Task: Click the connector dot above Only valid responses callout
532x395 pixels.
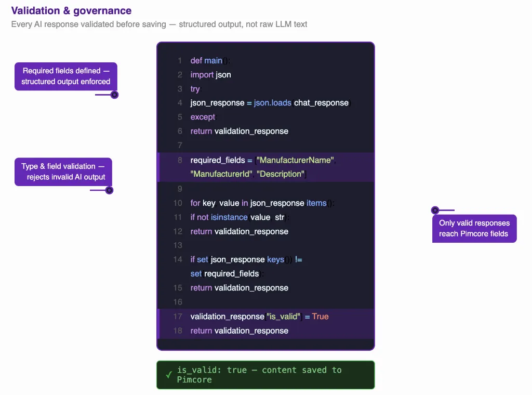Action: click(x=435, y=210)
